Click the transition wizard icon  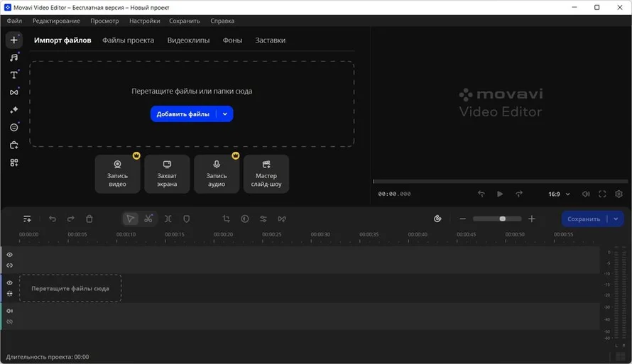[282, 219]
